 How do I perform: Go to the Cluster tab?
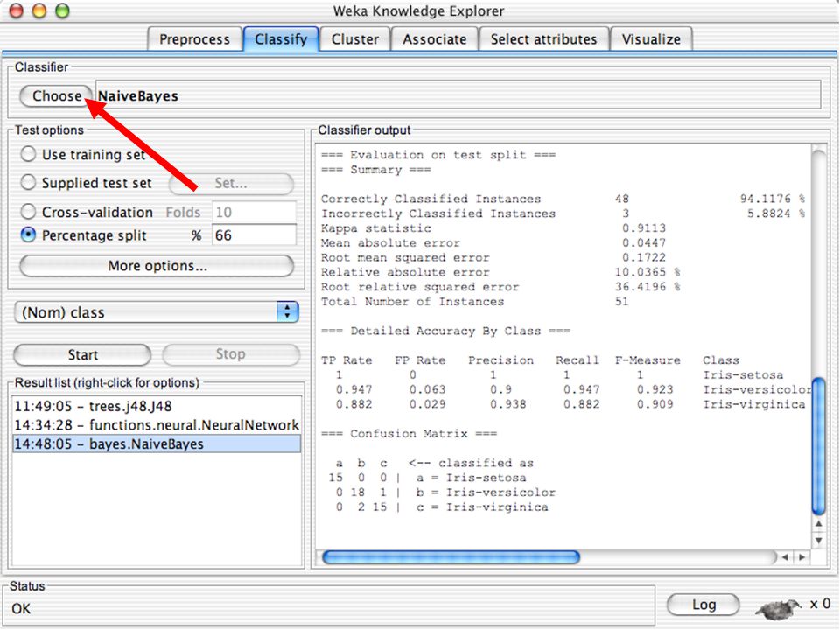tap(354, 39)
